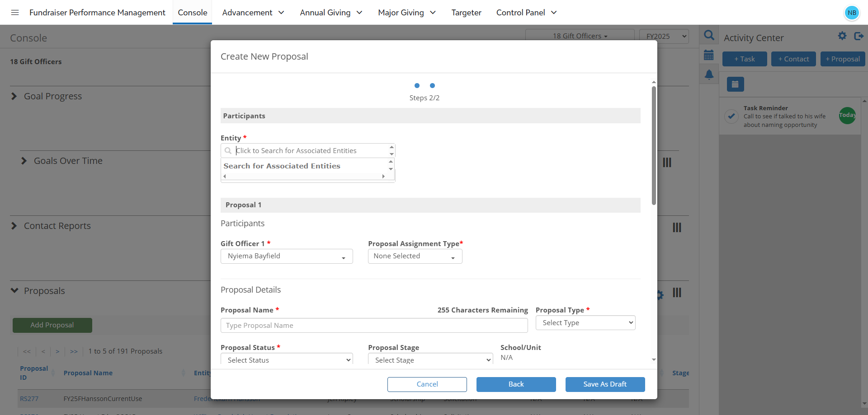Click the dialog scrollbar down arrow

point(654,360)
